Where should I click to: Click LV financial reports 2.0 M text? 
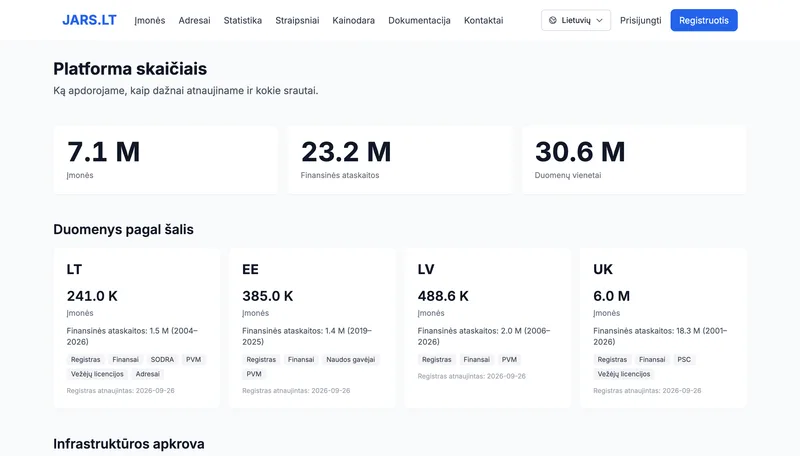coord(484,336)
